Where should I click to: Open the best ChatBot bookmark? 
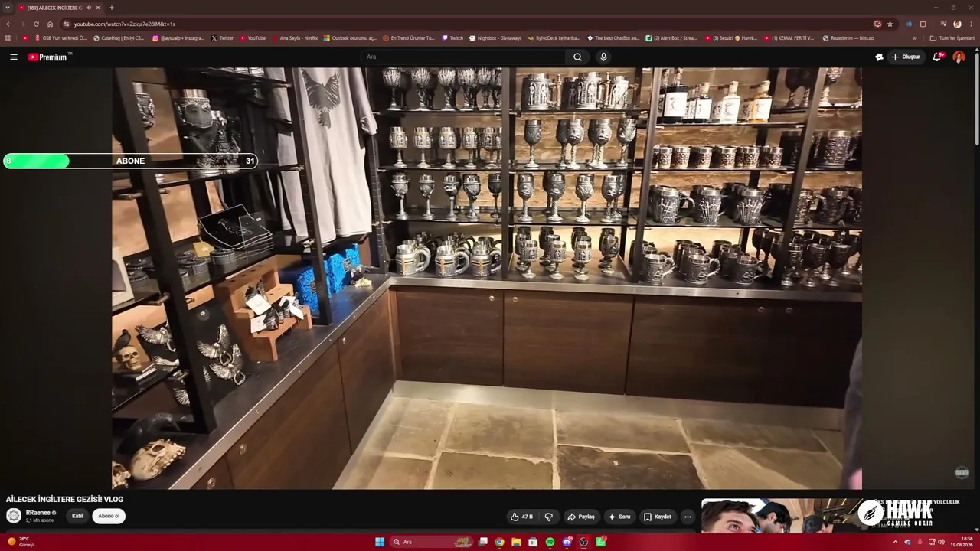[613, 37]
